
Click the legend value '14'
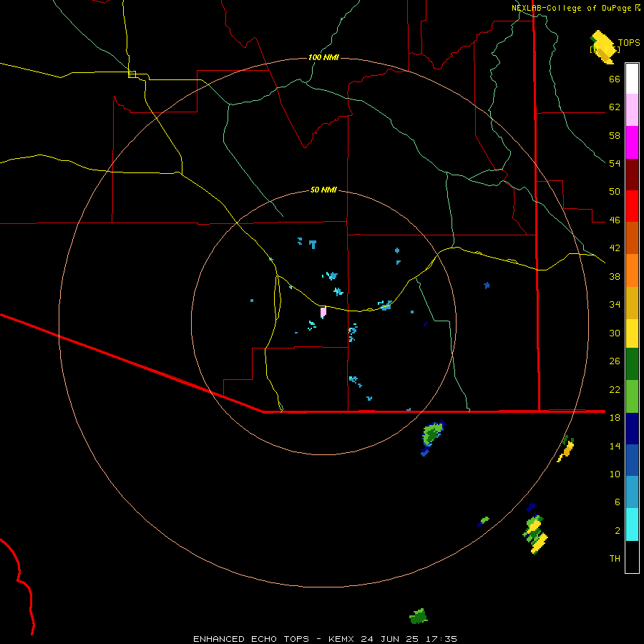tap(615, 446)
